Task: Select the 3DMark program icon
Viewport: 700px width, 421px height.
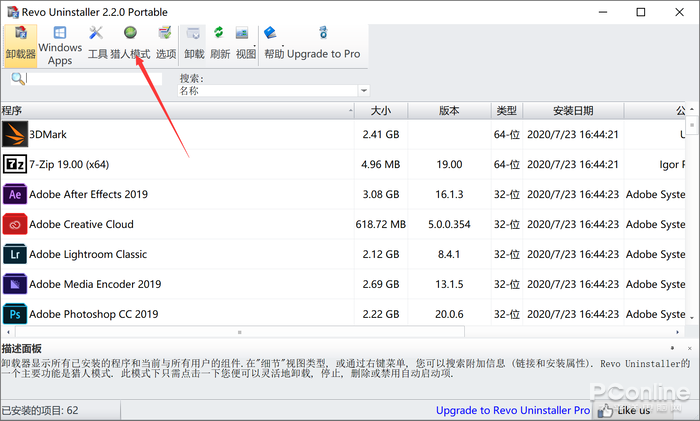Action: coord(15,134)
